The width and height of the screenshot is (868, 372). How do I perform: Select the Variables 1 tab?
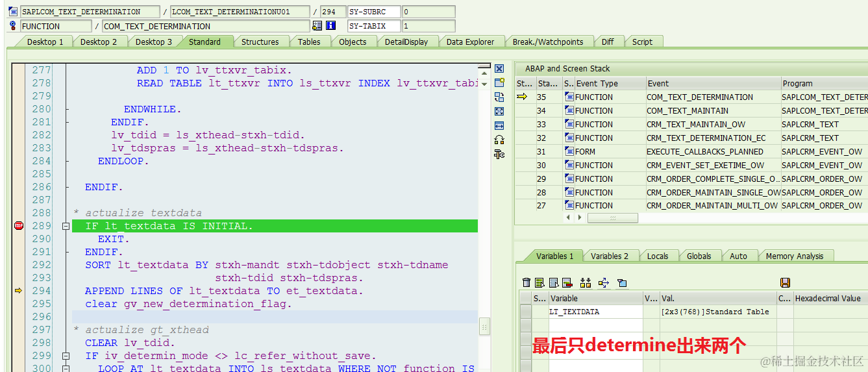tap(554, 256)
